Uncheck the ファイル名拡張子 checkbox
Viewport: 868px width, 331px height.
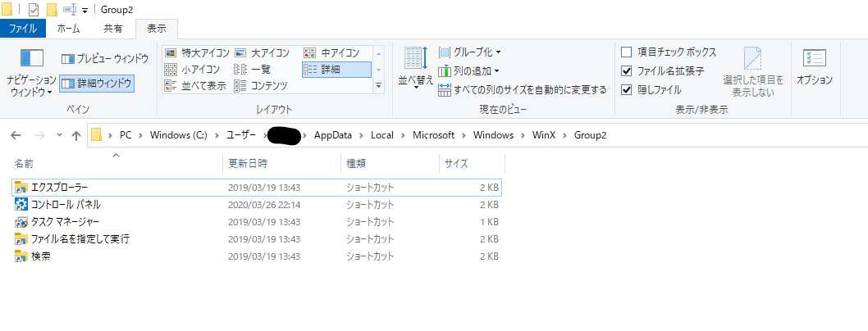tap(627, 70)
